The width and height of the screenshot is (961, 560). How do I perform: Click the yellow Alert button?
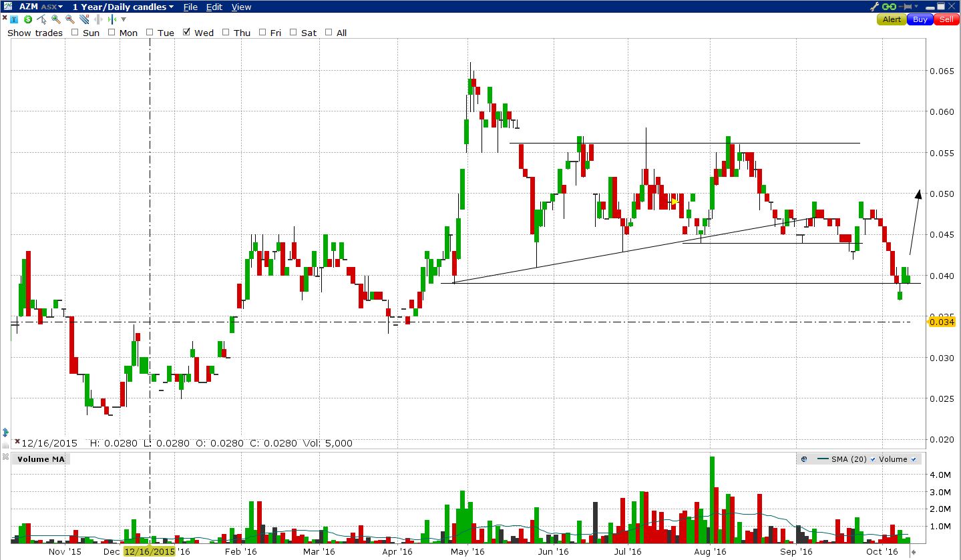pos(892,19)
